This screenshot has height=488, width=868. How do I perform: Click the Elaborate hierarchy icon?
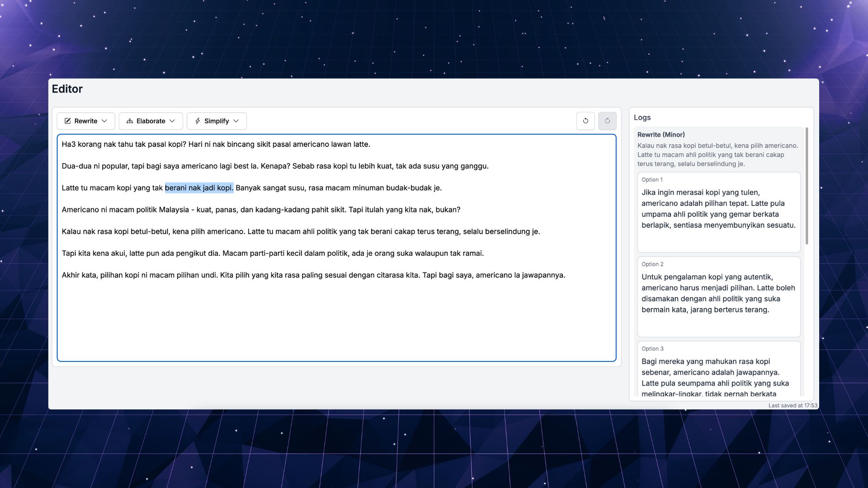[x=130, y=121]
